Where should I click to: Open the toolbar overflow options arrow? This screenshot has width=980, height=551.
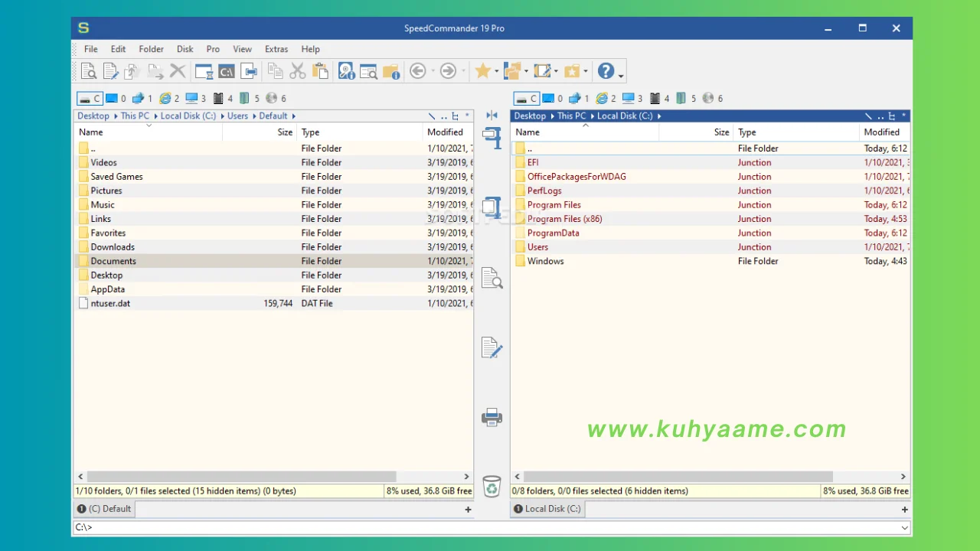[621, 76]
